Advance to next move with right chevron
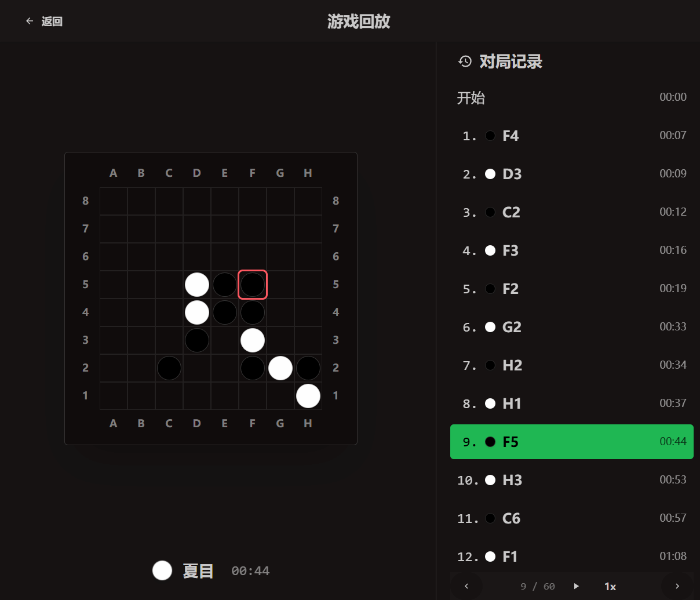Viewport: 700px width, 600px height. [x=677, y=586]
